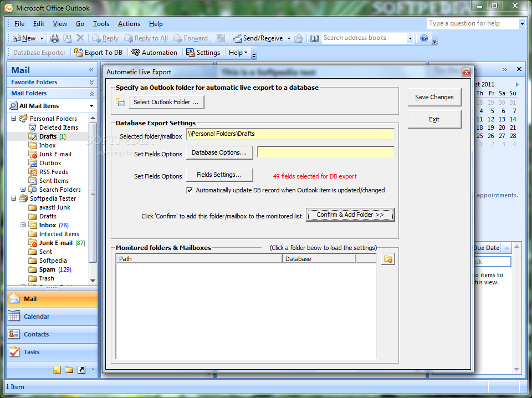Open the File menu
Screen dimensions: 532x398
19,24
